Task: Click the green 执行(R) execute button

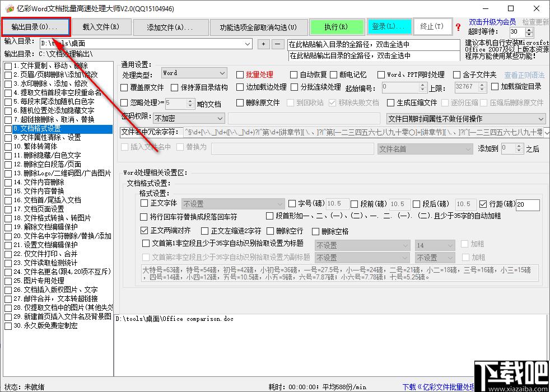Action: point(336,27)
